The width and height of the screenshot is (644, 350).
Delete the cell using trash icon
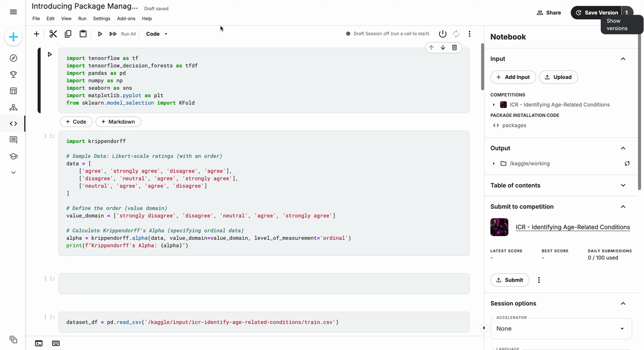[454, 48]
